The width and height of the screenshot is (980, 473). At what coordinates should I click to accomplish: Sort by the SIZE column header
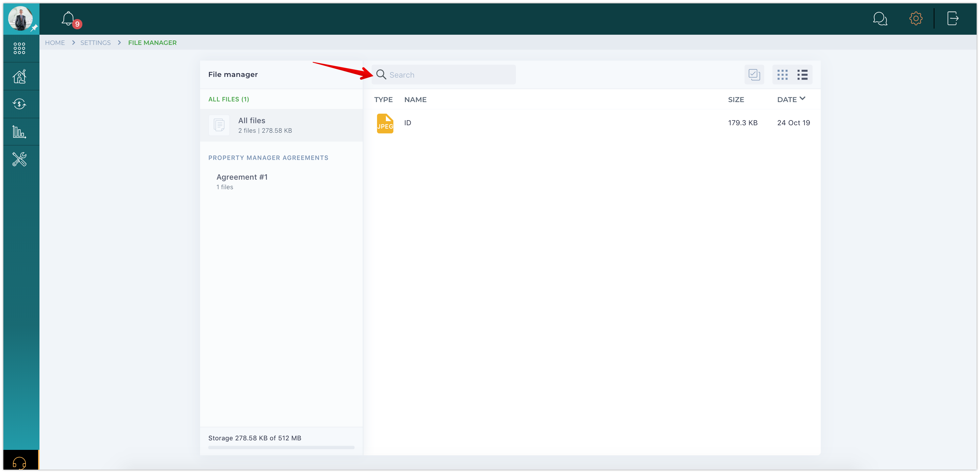click(x=736, y=100)
